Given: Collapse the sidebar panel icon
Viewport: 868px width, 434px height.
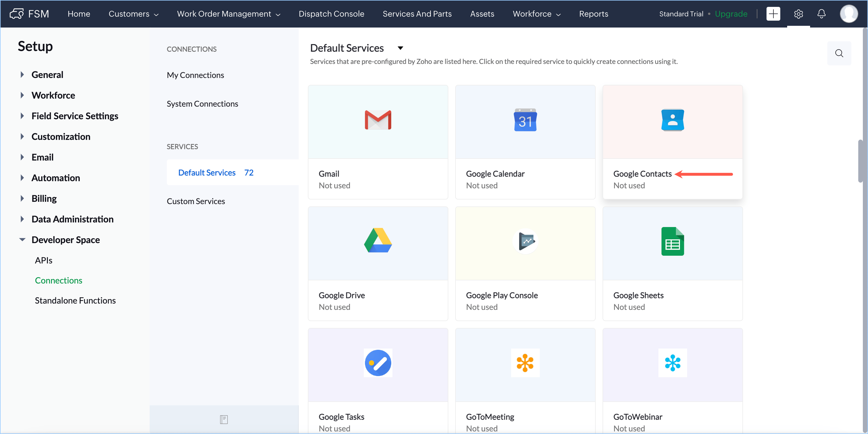Looking at the screenshot, I should click(x=224, y=419).
